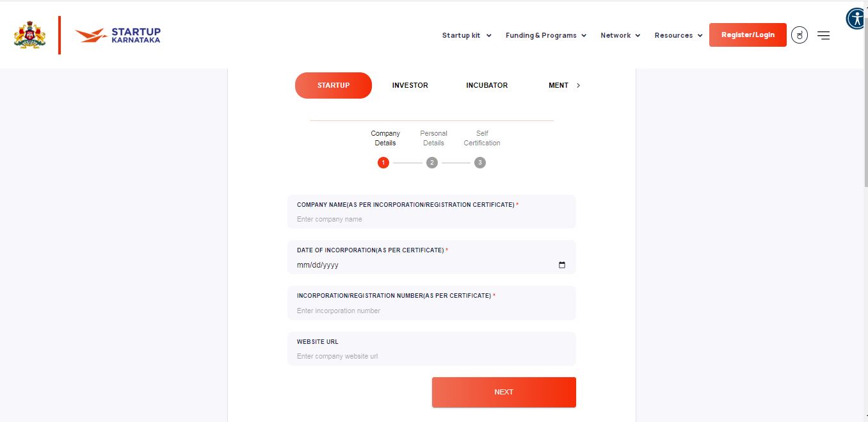
Task: Click the right arrow beside the MENT tab
Action: [x=578, y=85]
